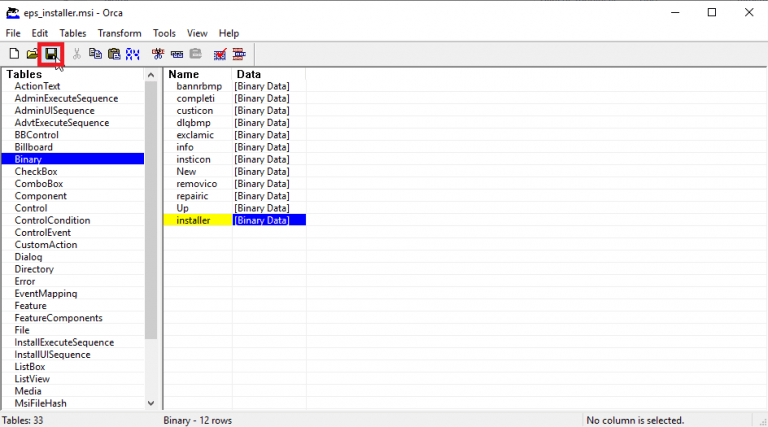Click the Tables list scroll up arrow
Viewport: 768px width, 427px height.
click(151, 75)
